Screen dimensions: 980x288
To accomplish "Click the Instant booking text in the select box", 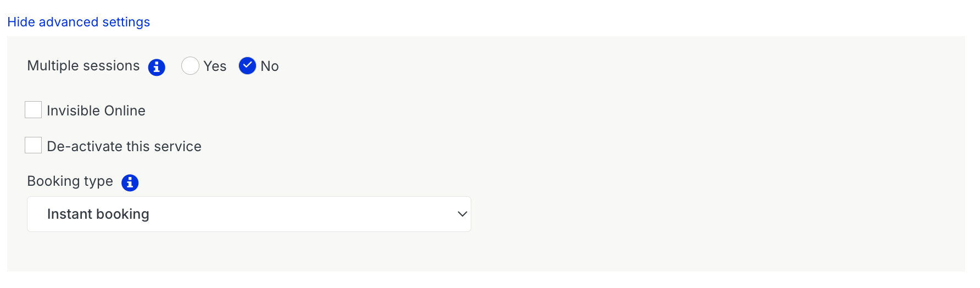I will (x=98, y=214).
